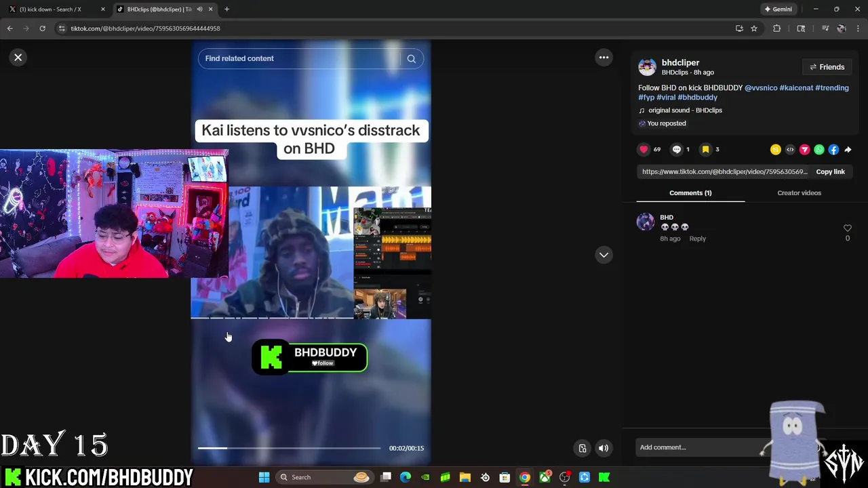Go to next video with down chevron

coord(604,255)
